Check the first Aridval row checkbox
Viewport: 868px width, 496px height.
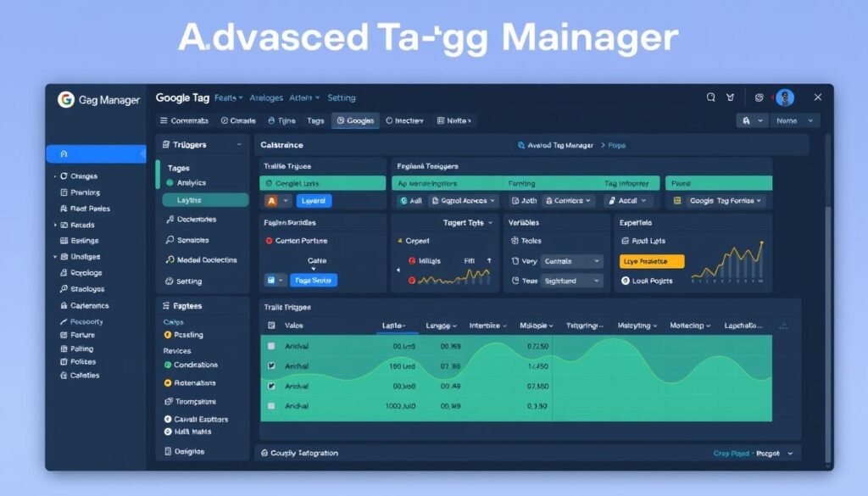click(x=271, y=346)
